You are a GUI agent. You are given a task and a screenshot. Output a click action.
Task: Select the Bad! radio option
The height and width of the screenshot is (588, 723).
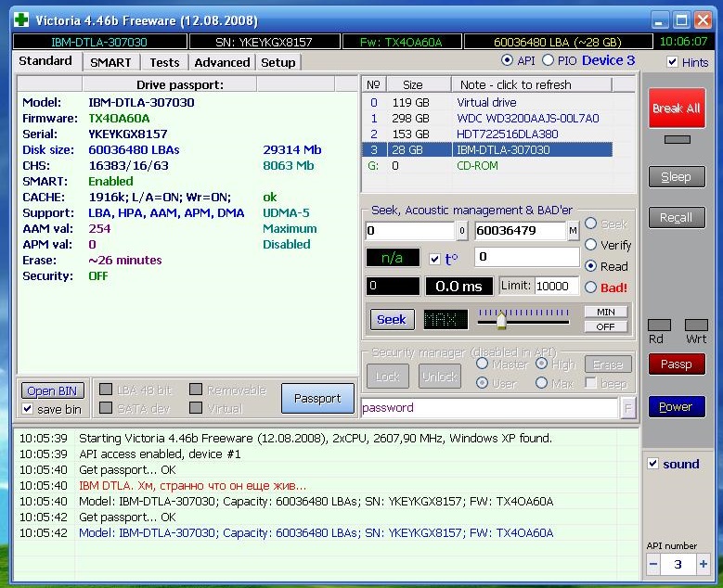(x=590, y=288)
